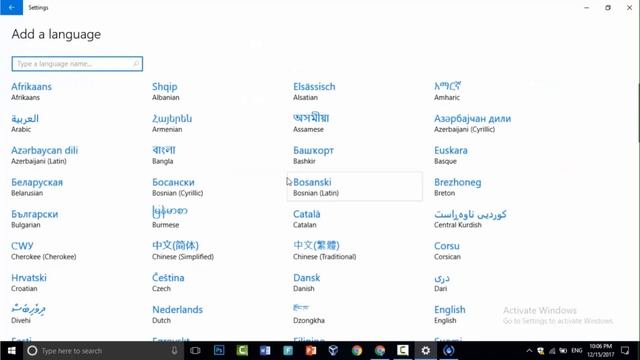640x360 pixels.
Task: Open Microsoft Word from the taskbar
Action: (x=265, y=350)
